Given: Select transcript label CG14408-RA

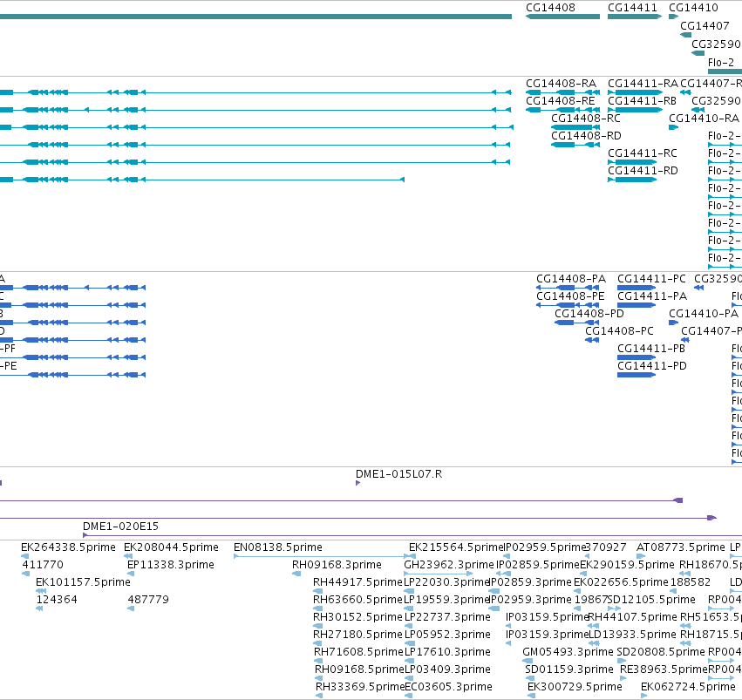Looking at the screenshot, I should [561, 84].
